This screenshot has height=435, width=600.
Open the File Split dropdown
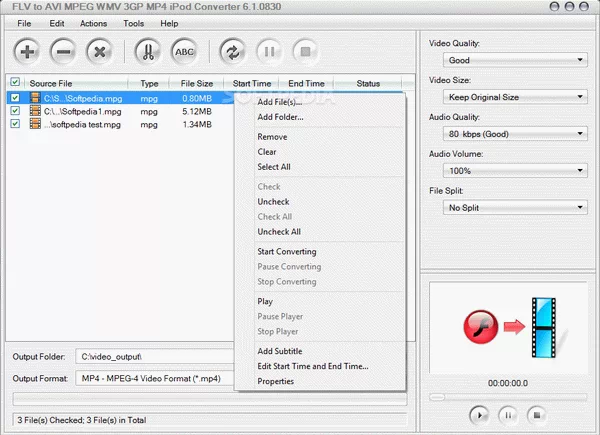pos(515,208)
